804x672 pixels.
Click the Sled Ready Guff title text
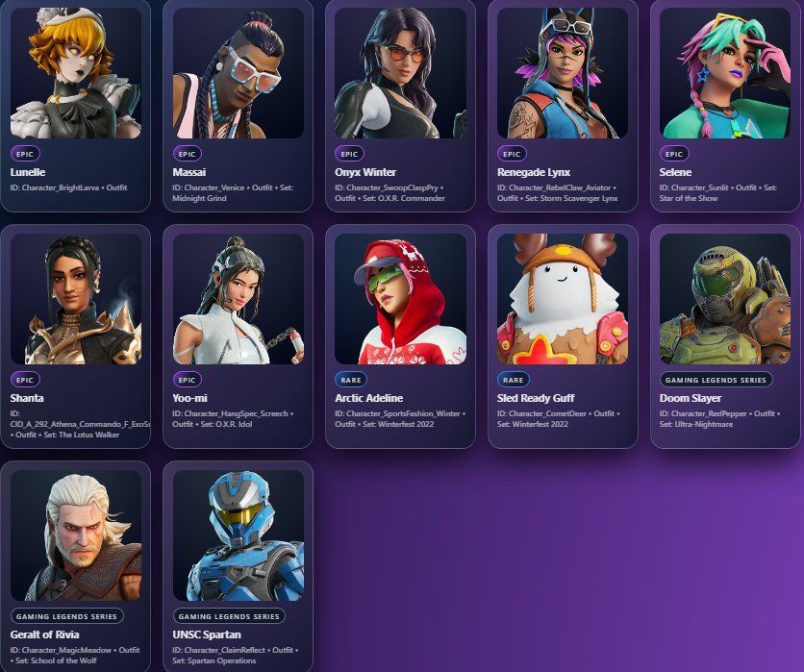(x=536, y=398)
